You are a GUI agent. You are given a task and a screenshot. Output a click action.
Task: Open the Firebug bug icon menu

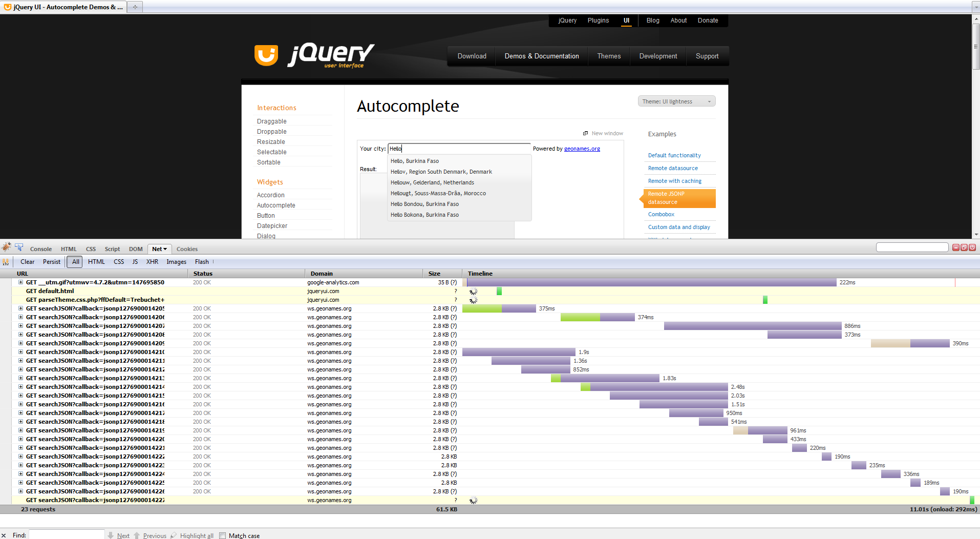(x=6, y=247)
